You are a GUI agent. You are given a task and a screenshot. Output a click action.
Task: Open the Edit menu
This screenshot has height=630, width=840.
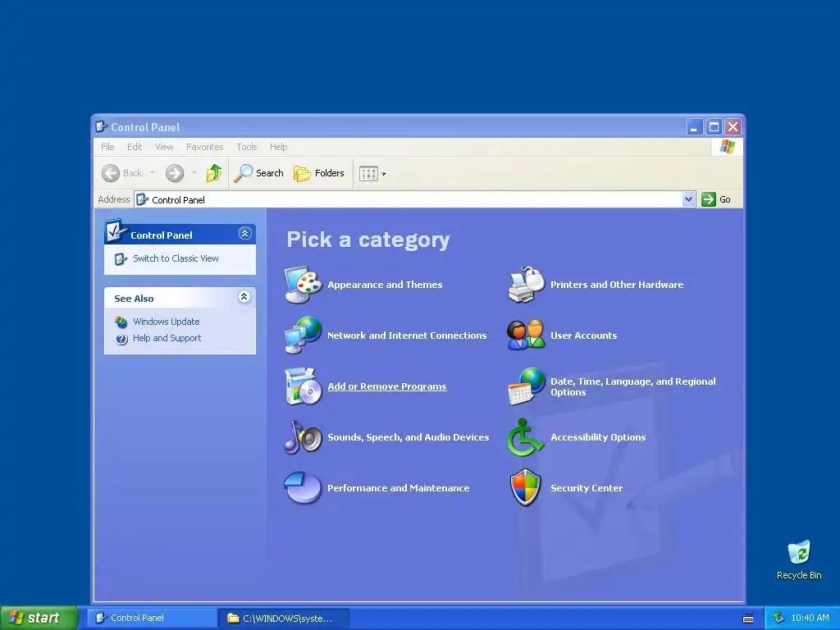tap(135, 147)
